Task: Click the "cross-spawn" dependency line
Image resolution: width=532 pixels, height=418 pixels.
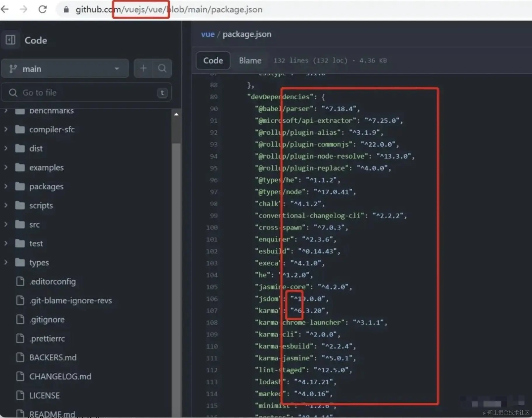Action: click(302, 227)
